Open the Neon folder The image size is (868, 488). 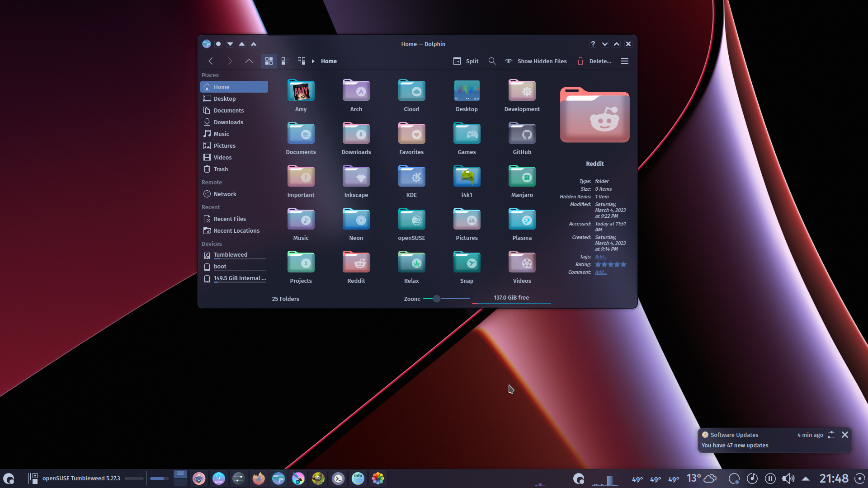pos(356,225)
